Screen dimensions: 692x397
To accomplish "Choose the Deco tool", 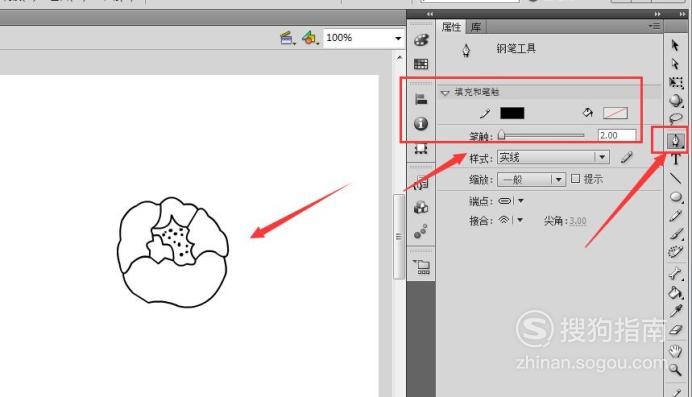I will [x=676, y=252].
